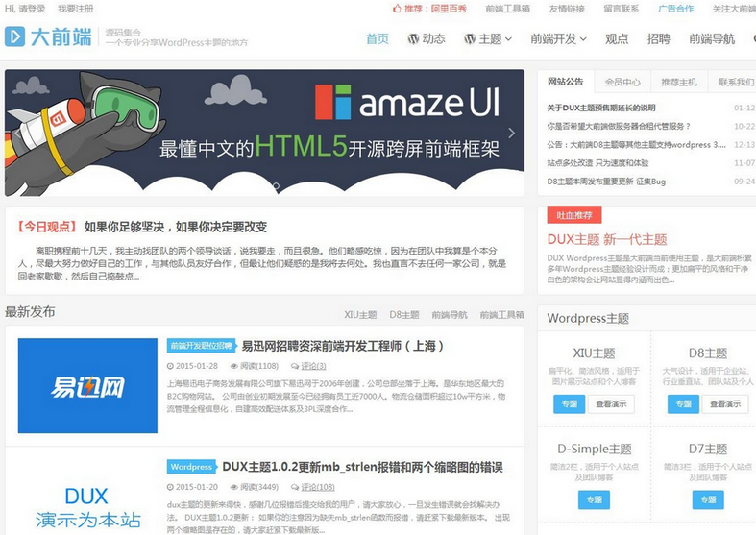This screenshot has width=756, height=535.
Task: Switch to the 推荐主机 tab
Action: click(x=679, y=82)
